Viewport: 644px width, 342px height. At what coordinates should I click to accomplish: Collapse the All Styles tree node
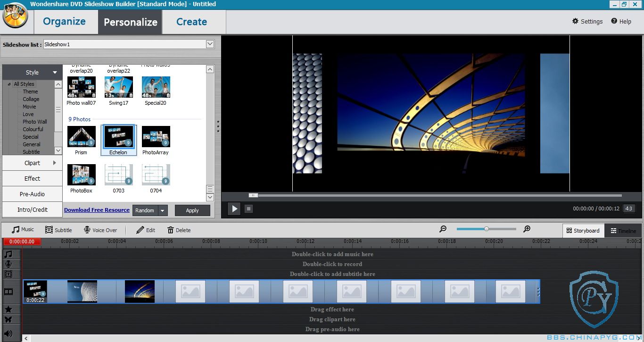pyautogui.click(x=9, y=84)
